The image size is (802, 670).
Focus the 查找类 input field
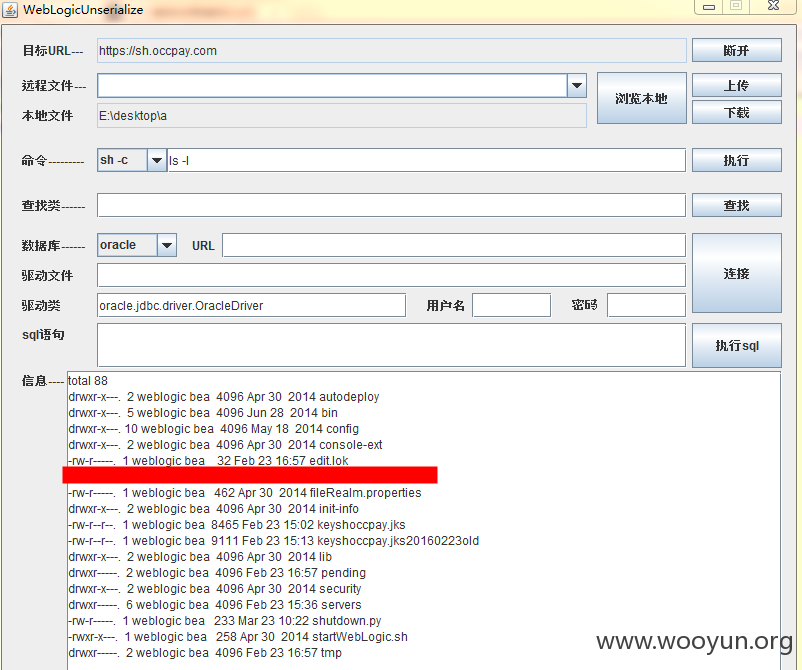point(391,205)
